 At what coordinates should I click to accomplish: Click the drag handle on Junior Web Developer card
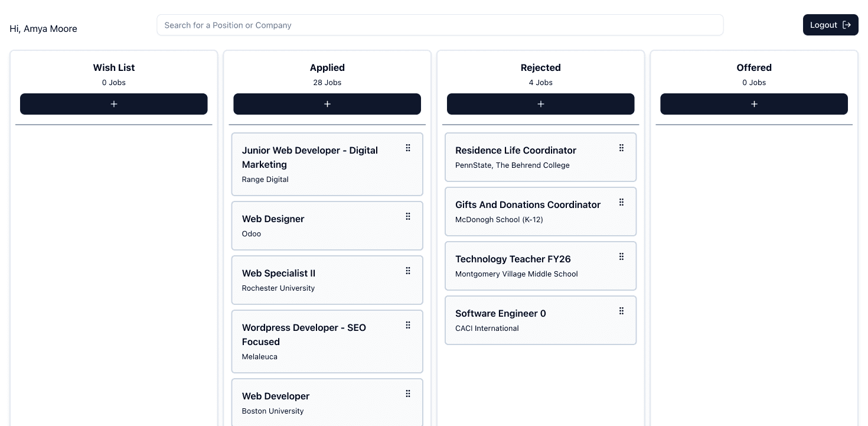[408, 148]
